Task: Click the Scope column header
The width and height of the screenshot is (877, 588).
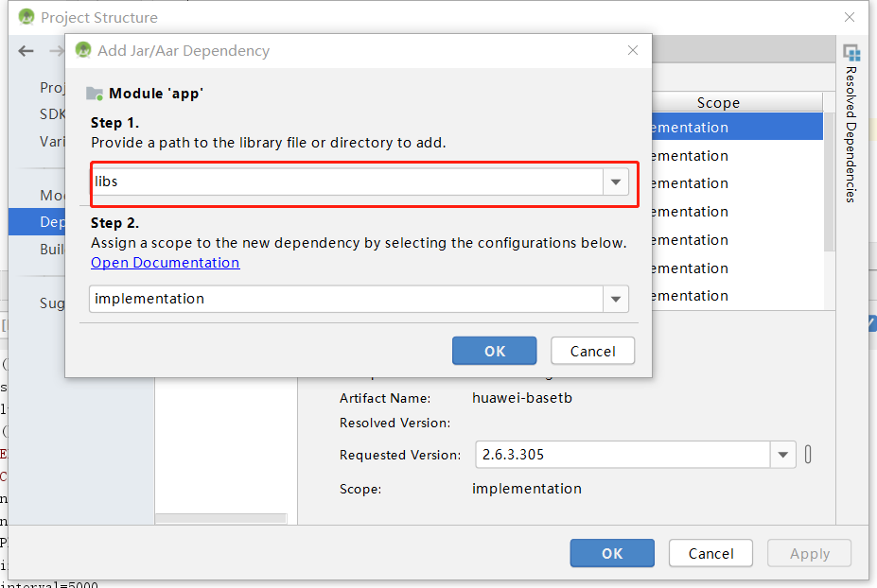Action: pos(718,103)
